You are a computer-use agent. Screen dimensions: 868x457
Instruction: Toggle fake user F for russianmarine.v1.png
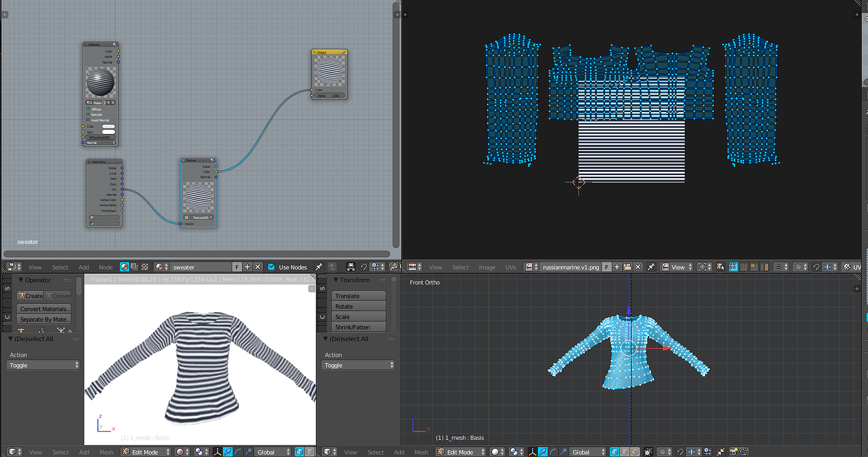click(607, 267)
